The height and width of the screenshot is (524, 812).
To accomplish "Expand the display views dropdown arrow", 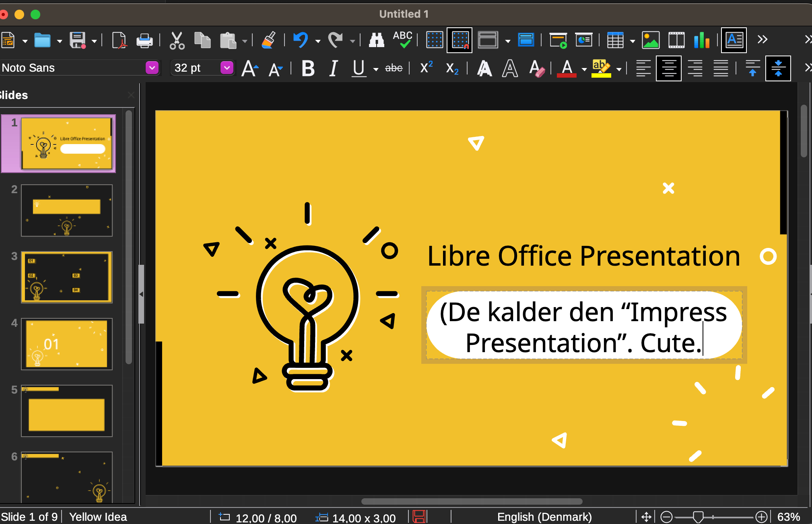I will pos(508,41).
